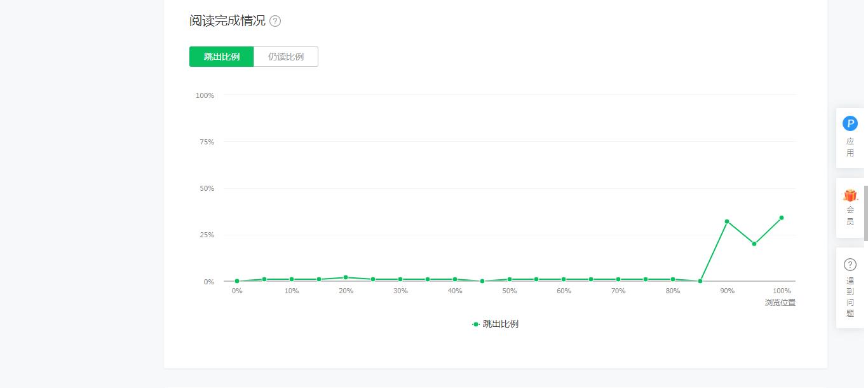Click the data point at 100%

coord(782,218)
